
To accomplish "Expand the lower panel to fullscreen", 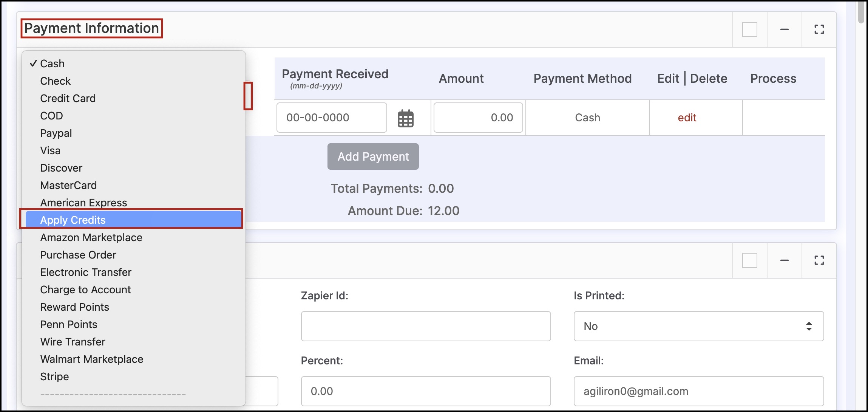I will (819, 260).
